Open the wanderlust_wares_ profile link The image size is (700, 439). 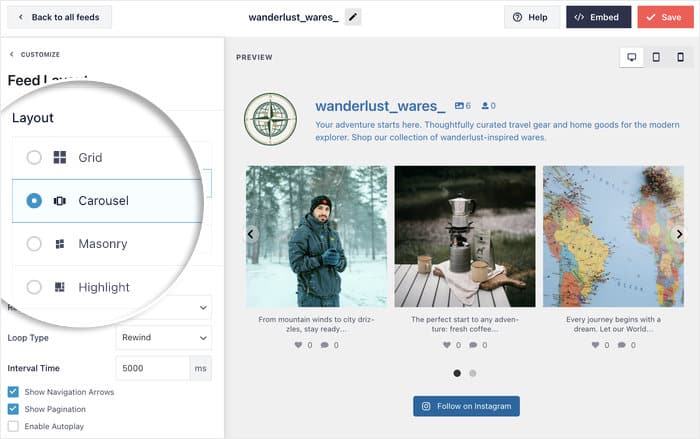click(x=380, y=106)
